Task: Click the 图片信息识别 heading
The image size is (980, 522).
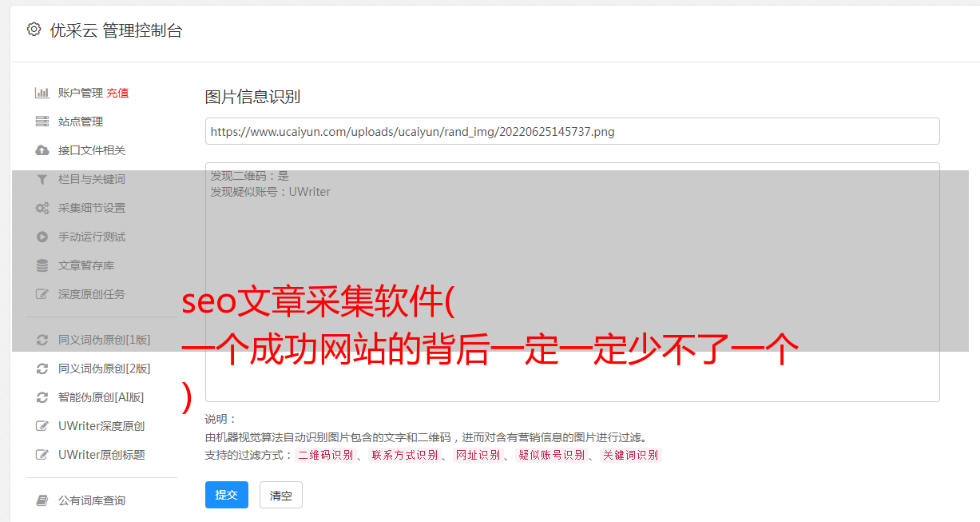Action: 252,97
